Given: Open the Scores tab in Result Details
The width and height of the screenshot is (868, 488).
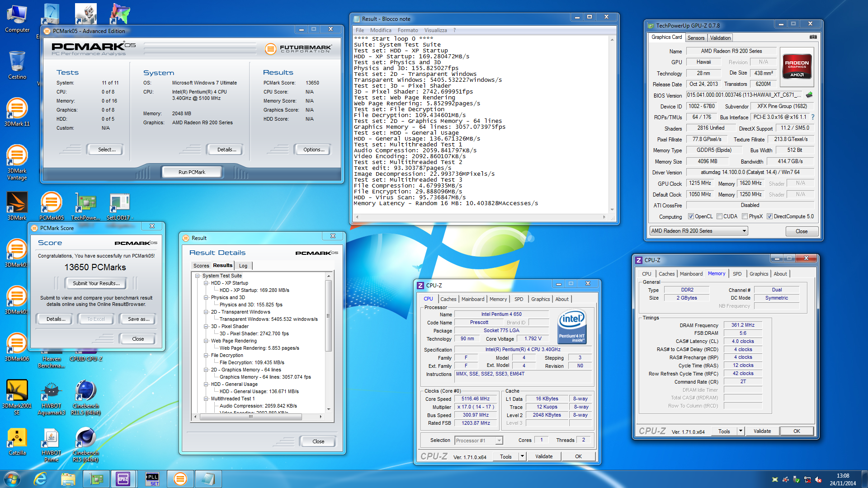Looking at the screenshot, I should [x=201, y=266].
